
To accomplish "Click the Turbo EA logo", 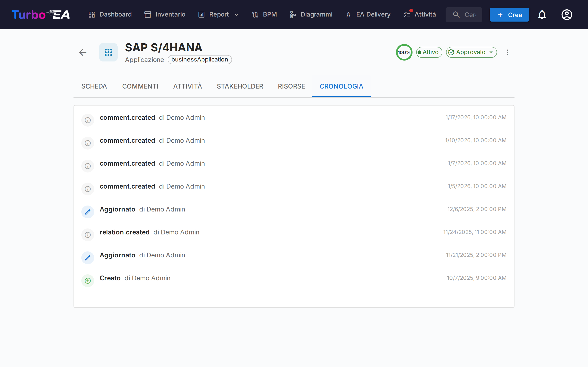I will [x=41, y=15].
